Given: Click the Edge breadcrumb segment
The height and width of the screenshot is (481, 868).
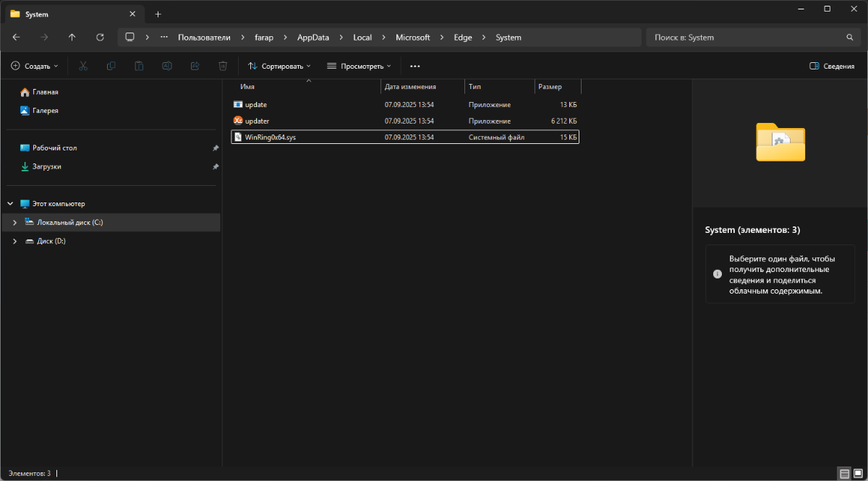Looking at the screenshot, I should pos(463,37).
